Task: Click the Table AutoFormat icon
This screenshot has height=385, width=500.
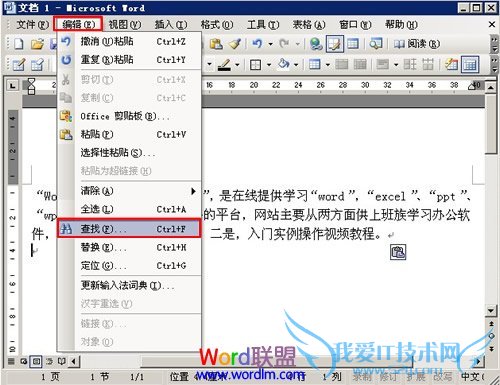Action: click(x=451, y=64)
